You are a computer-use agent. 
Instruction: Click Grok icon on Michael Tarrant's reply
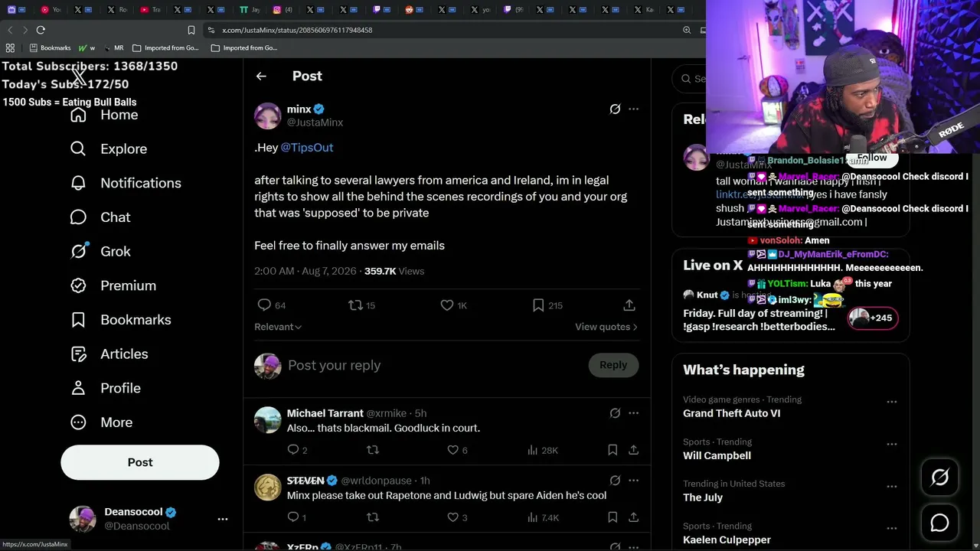pos(615,413)
